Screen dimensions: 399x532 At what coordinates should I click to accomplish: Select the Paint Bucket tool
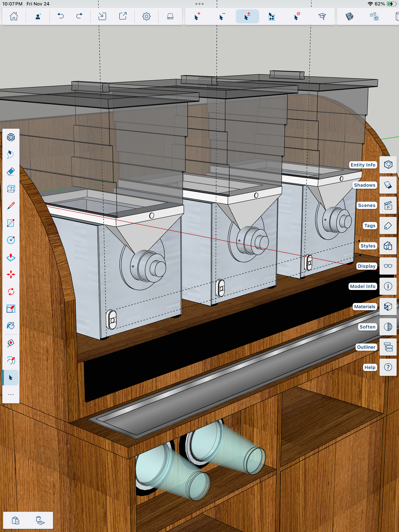(x=11, y=326)
